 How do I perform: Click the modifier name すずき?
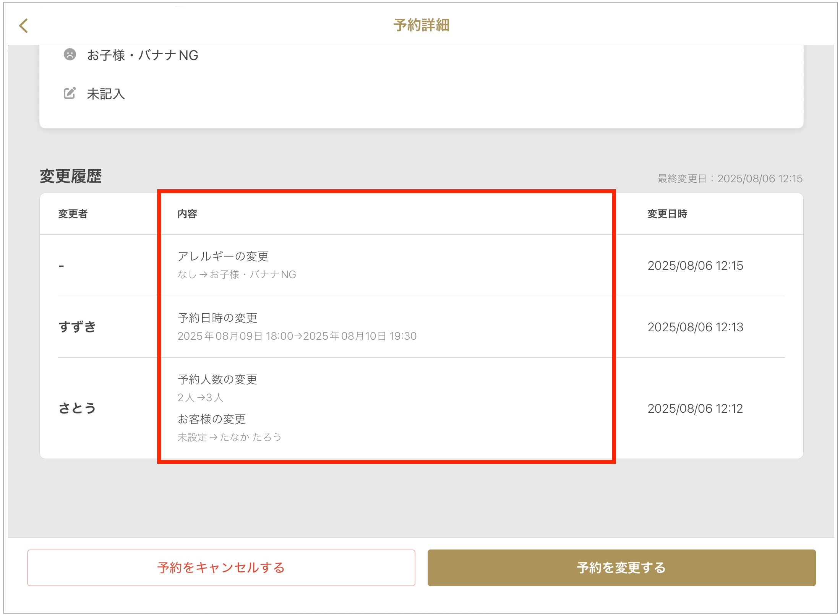pos(77,327)
